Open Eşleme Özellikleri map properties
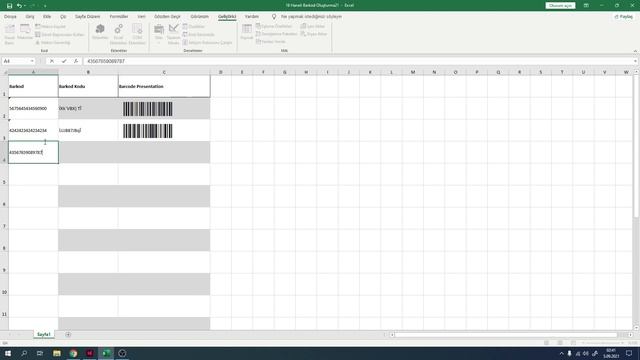This screenshot has height=360, width=640. click(x=274, y=26)
